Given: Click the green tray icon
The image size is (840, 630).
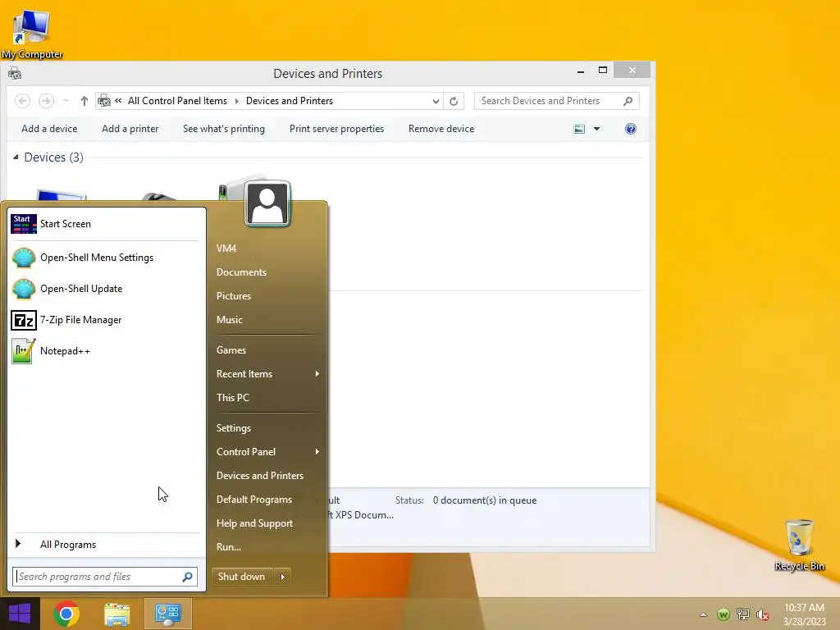Looking at the screenshot, I should (724, 614).
